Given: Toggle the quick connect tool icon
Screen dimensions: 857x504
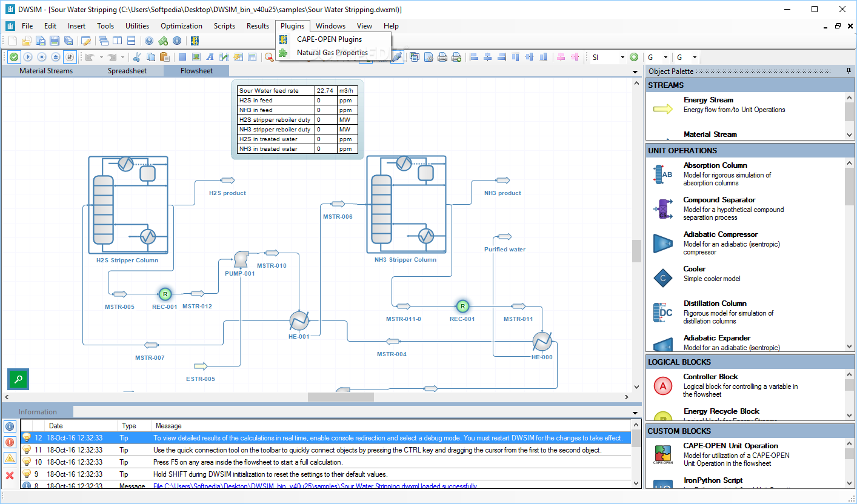Looking at the screenshot, I should pyautogui.click(x=397, y=57).
